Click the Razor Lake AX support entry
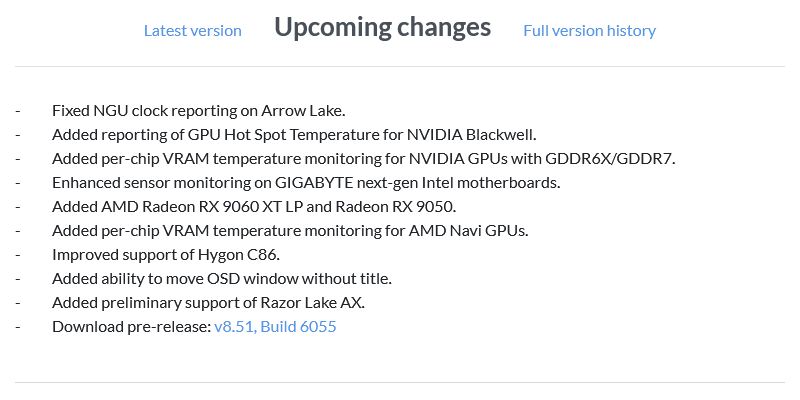This screenshot has width=800, height=400. pos(209,303)
